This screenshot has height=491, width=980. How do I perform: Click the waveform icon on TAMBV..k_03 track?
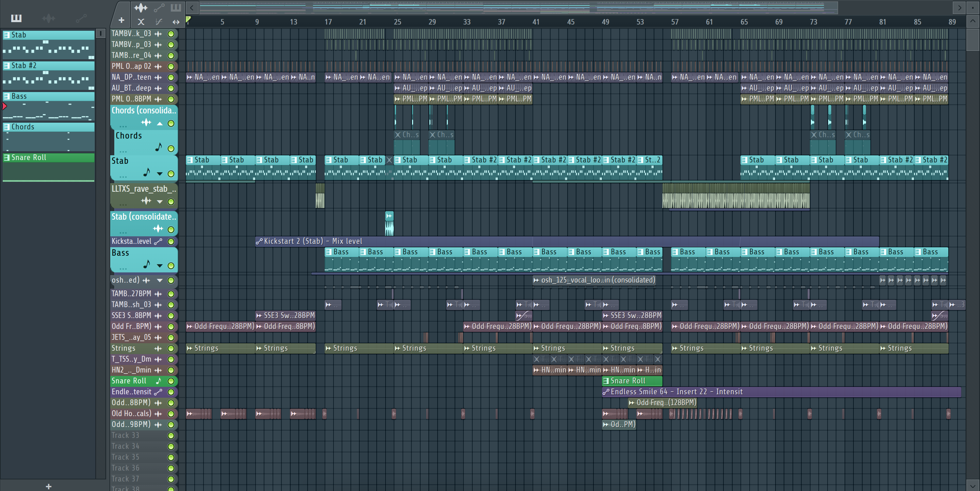point(158,34)
